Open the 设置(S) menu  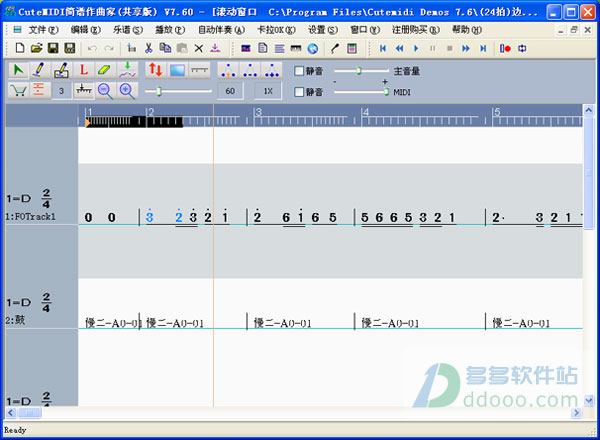click(x=323, y=29)
